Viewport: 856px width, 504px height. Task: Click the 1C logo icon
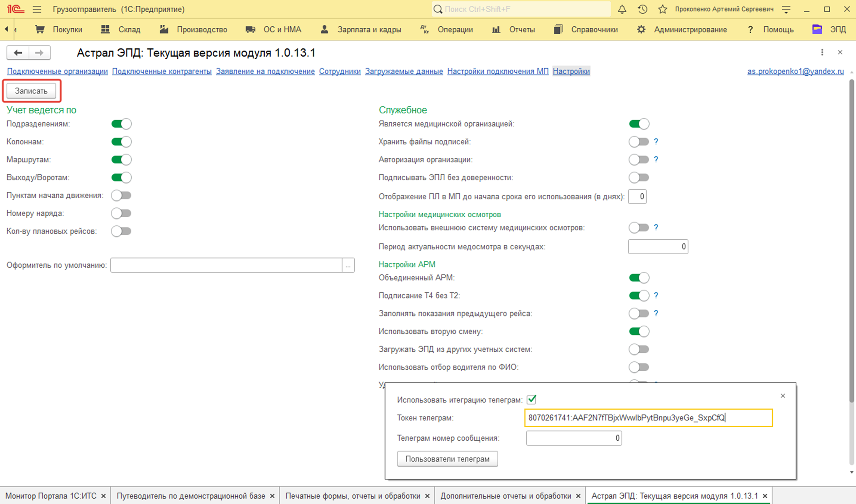pyautogui.click(x=16, y=9)
